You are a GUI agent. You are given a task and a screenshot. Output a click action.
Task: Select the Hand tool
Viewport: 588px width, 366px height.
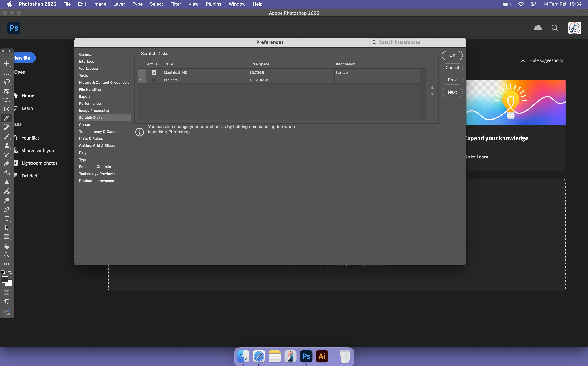[x=6, y=246]
